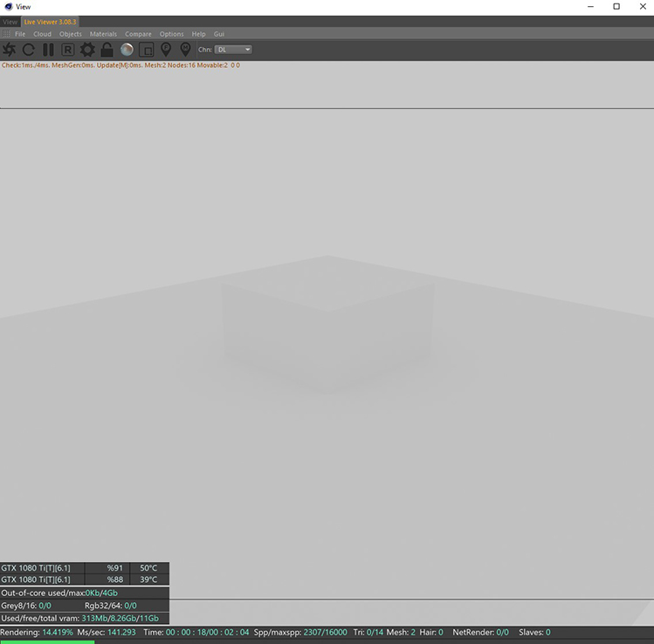This screenshot has height=644, width=654.
Task: Minimize the View window
Action: (590, 6)
